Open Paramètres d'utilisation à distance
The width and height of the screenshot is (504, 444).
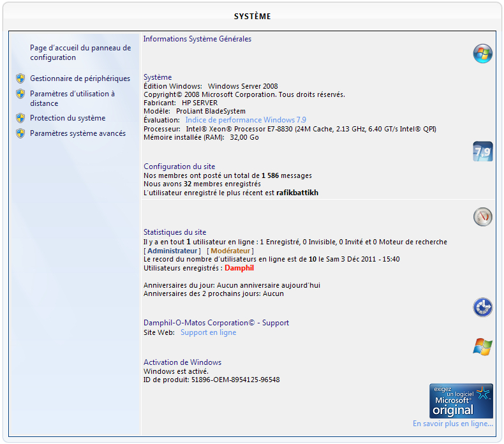[x=72, y=98]
